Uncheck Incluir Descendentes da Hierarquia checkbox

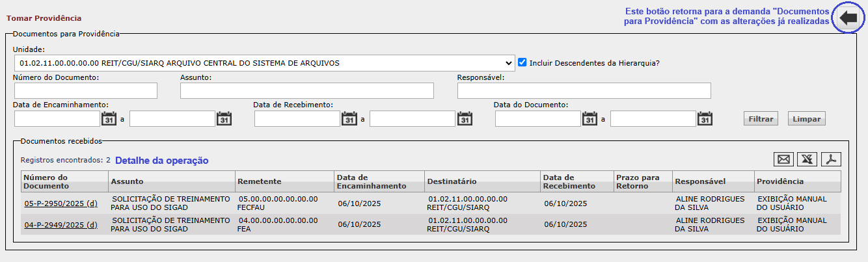click(522, 63)
